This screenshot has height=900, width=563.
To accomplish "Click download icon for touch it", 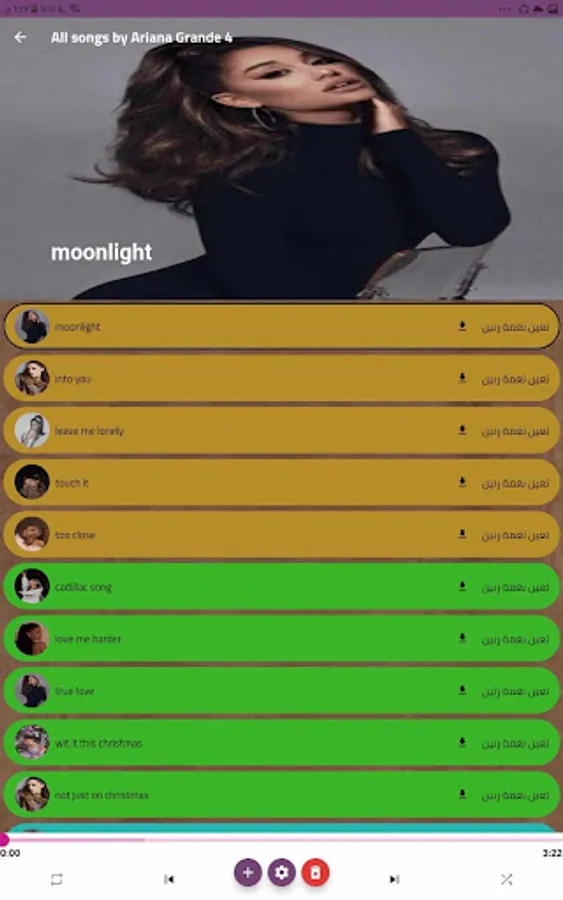I will point(462,482).
